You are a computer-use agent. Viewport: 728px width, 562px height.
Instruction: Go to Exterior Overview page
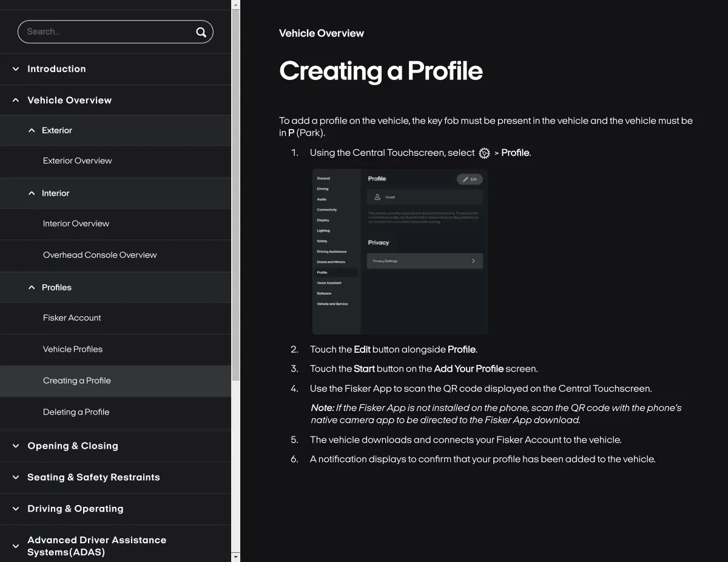[78, 161]
